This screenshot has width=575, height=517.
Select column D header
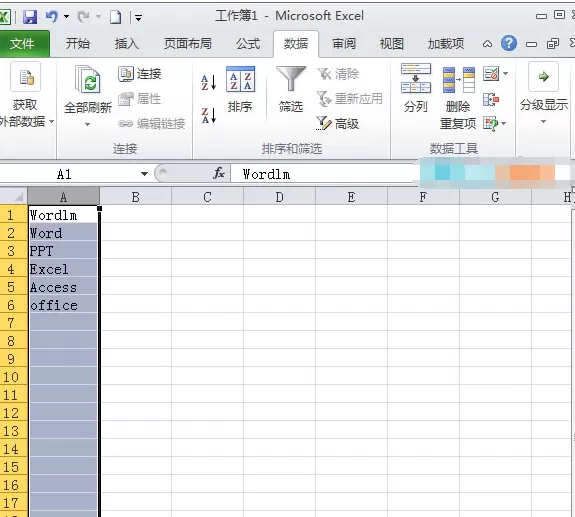279,197
